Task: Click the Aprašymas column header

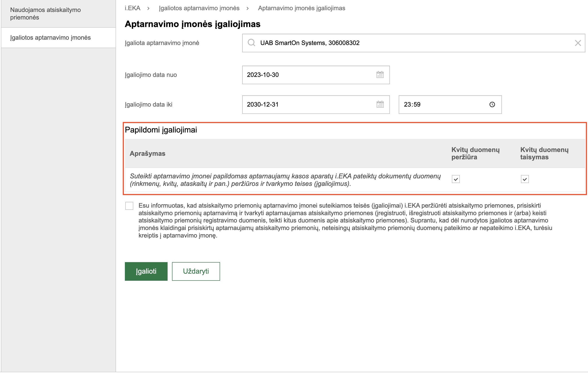Action: click(147, 154)
